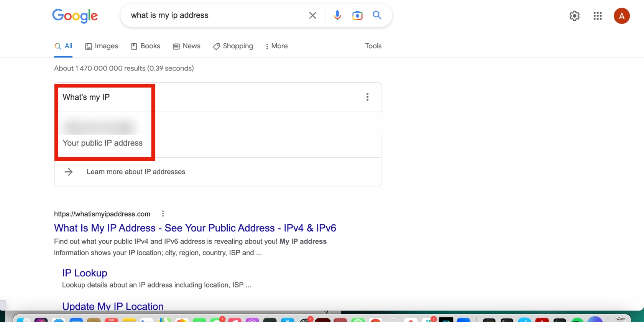
Task: Click the https://whatismyipaddress.com URL text
Action: [102, 214]
